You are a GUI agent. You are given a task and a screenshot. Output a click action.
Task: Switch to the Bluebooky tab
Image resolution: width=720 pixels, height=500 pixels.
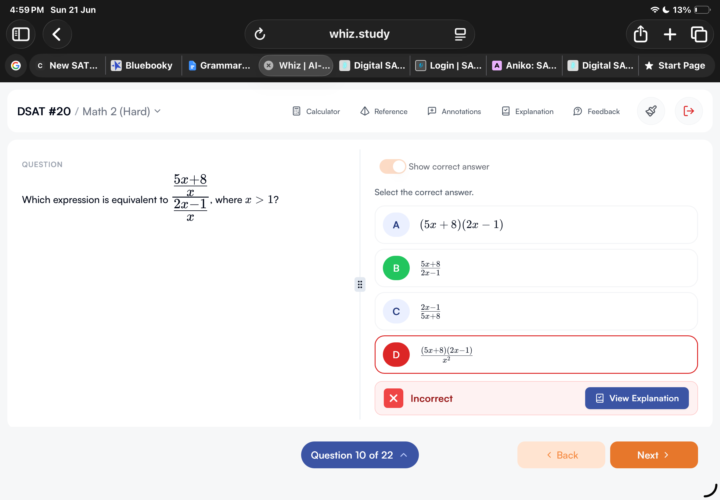(x=143, y=65)
